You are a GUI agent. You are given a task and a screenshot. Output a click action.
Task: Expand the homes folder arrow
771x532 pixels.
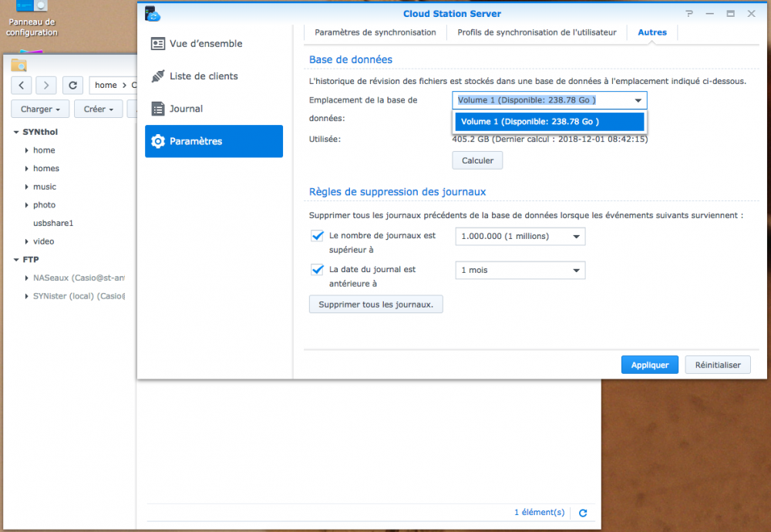click(26, 169)
